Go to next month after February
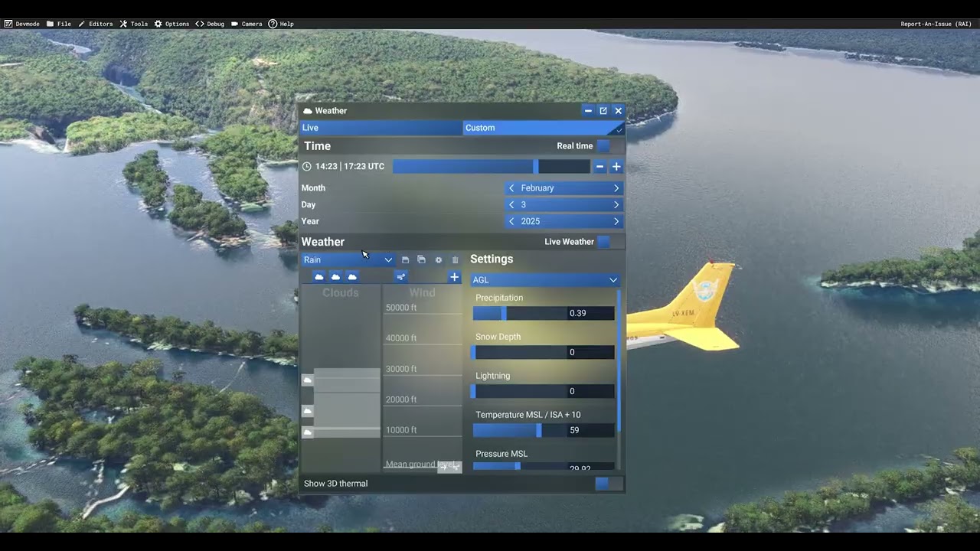Screen dimensions: 980x551 (x=616, y=188)
